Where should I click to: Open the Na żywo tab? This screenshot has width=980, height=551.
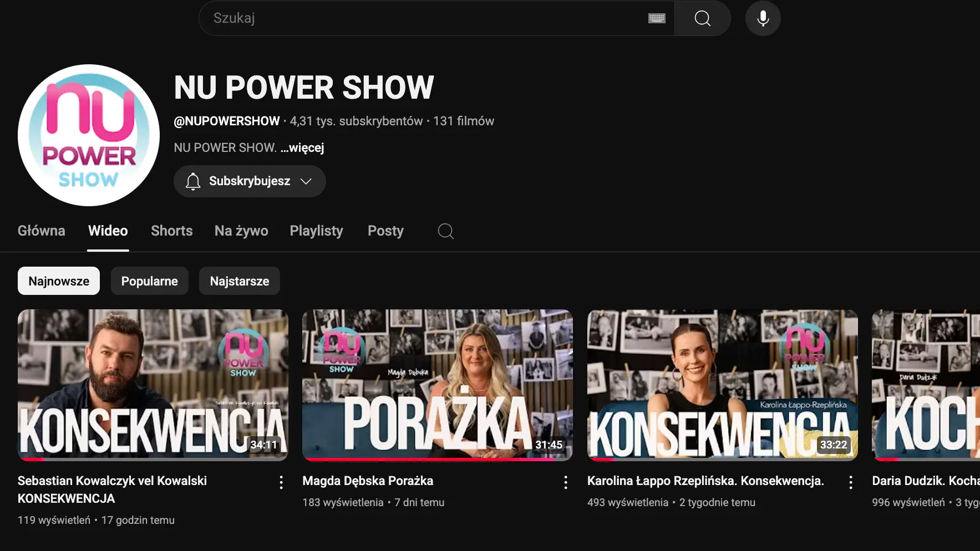click(241, 231)
